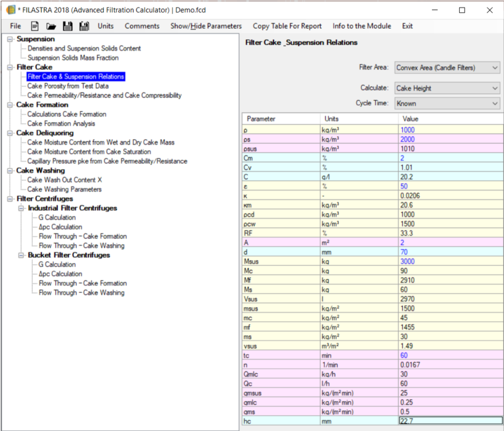Viewport: 504px width, 431px height.
Task: Select G Calculation under Industrial Filter Centrifuges
Action: point(57,218)
